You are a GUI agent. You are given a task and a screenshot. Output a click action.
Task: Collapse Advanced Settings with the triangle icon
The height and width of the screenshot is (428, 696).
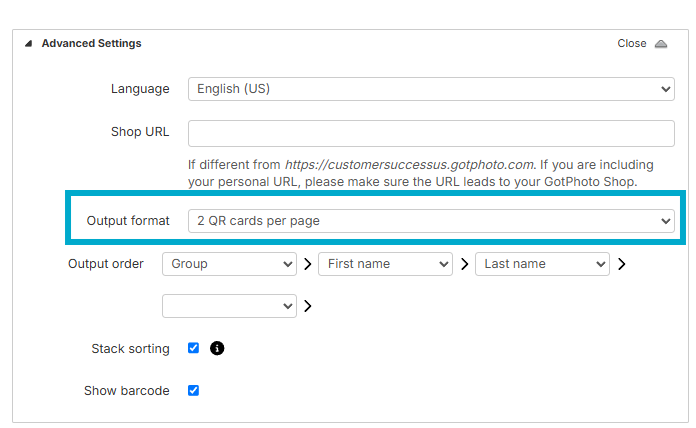click(x=28, y=44)
